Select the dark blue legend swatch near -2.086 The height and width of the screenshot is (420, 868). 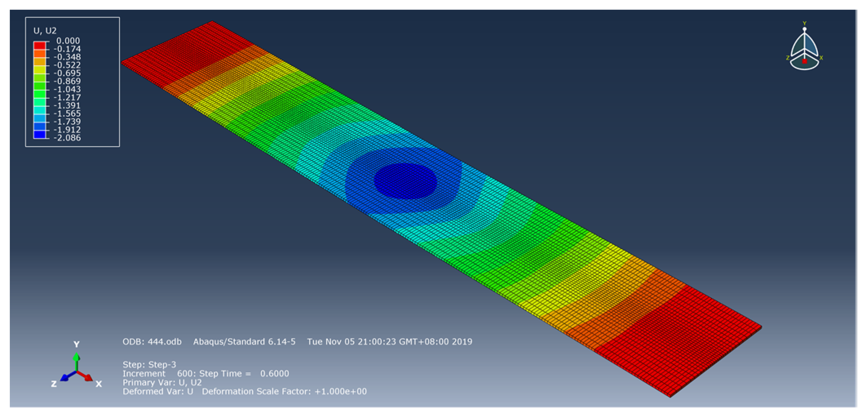pyautogui.click(x=40, y=134)
